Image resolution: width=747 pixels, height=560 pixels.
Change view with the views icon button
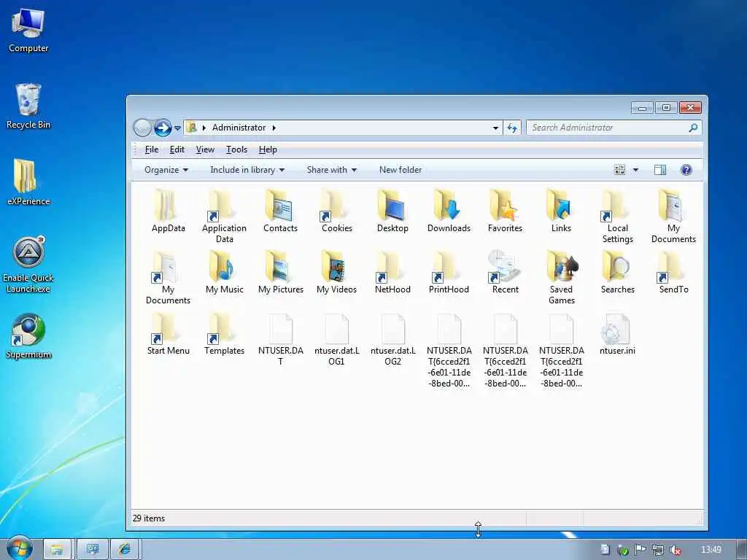(x=619, y=170)
